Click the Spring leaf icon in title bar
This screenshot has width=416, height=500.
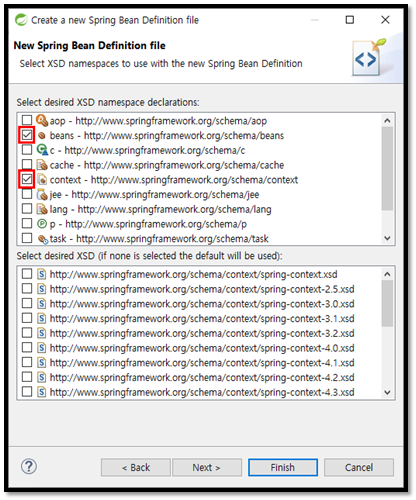tap(21, 20)
